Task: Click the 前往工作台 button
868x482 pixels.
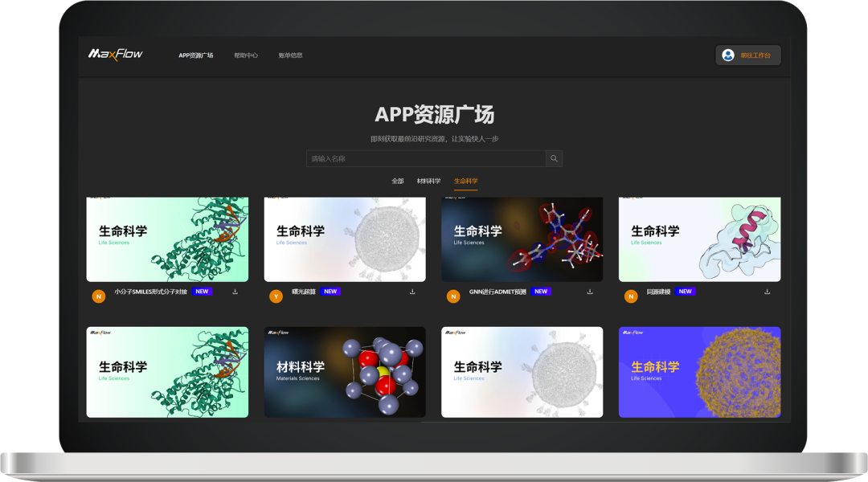Action: tap(755, 55)
